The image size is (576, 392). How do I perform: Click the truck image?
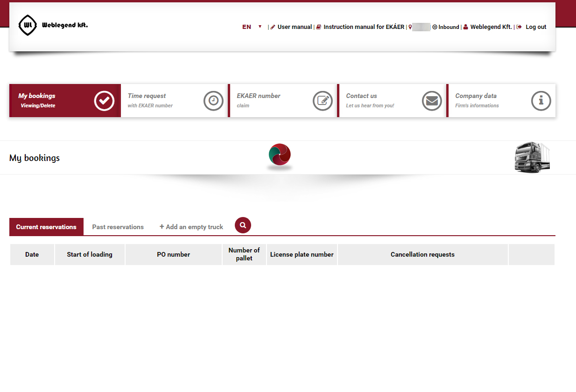532,158
